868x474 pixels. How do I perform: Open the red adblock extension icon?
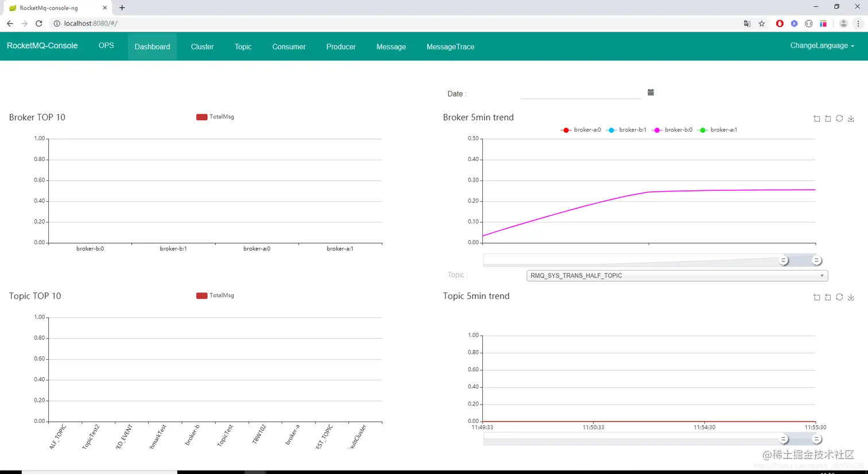780,24
